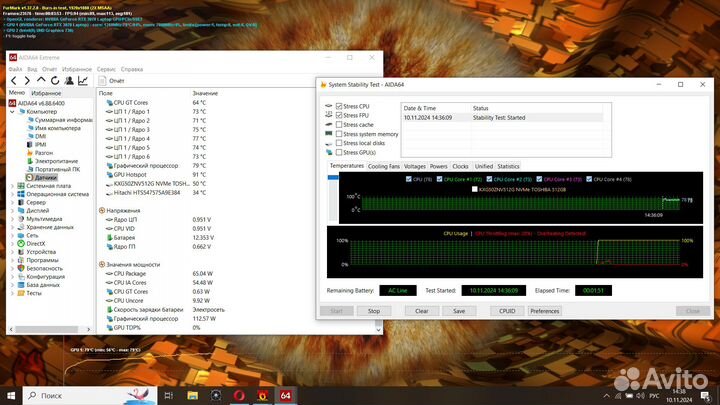Image resolution: width=720 pixels, height=405 pixels.
Task: Switch to the Statistics tab
Action: (x=508, y=166)
